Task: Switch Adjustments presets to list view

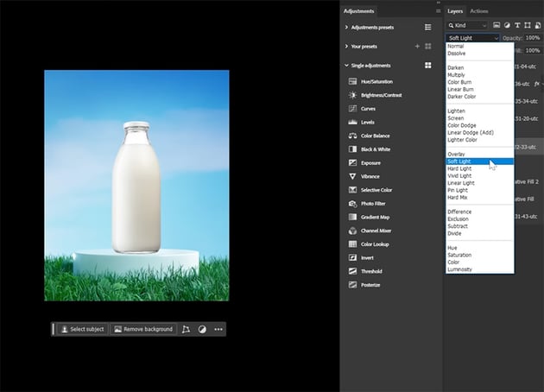Action: pyautogui.click(x=427, y=28)
